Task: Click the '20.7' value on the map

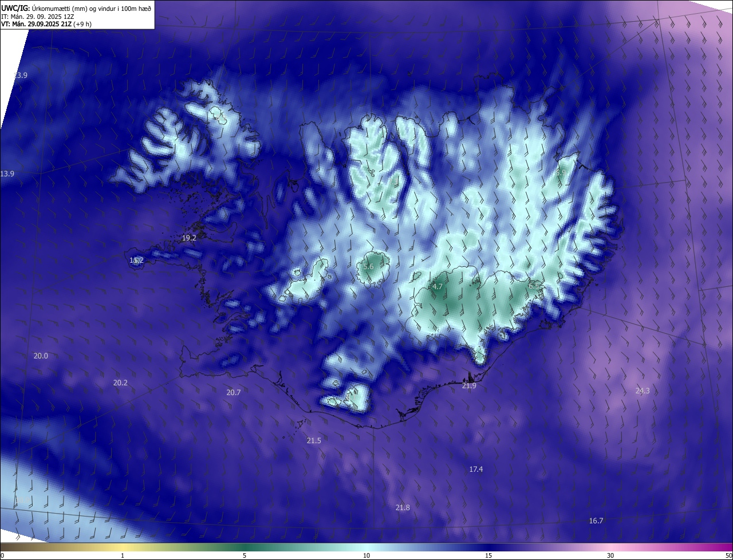Action: [234, 392]
